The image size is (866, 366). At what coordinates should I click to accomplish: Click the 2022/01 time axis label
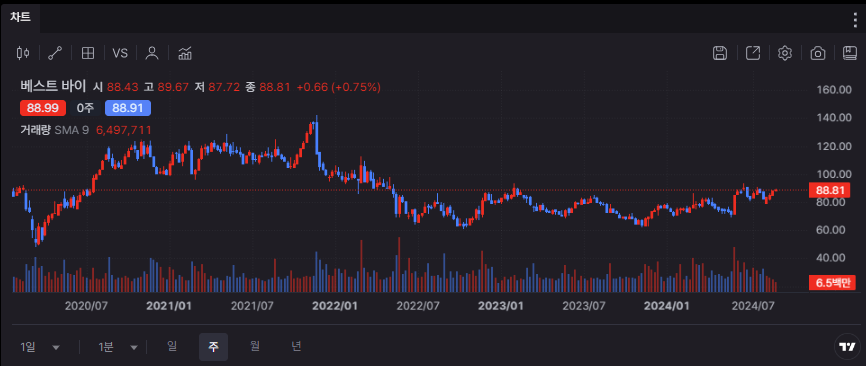tap(335, 305)
